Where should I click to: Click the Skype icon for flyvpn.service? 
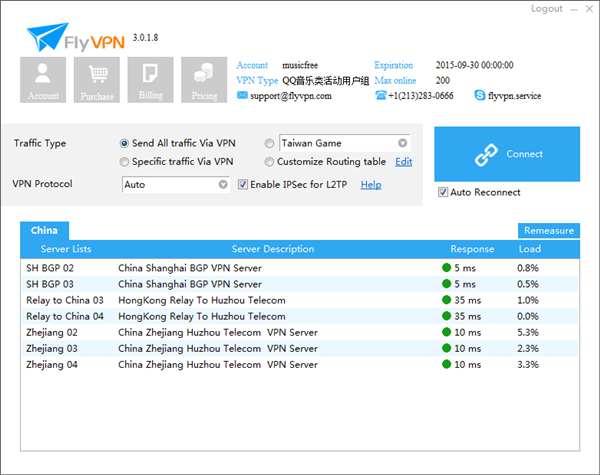pos(479,95)
